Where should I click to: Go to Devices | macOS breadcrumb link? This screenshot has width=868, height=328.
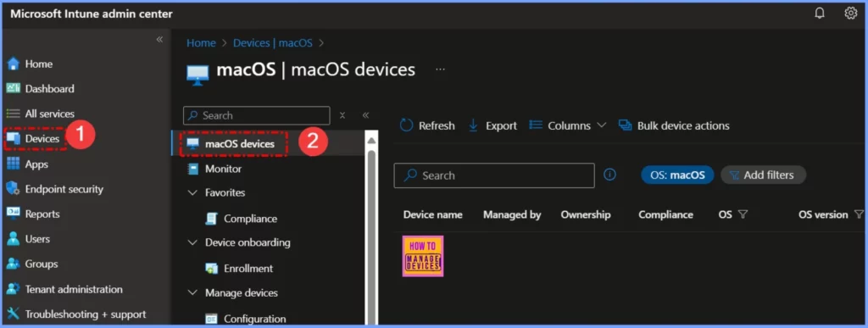click(x=273, y=43)
